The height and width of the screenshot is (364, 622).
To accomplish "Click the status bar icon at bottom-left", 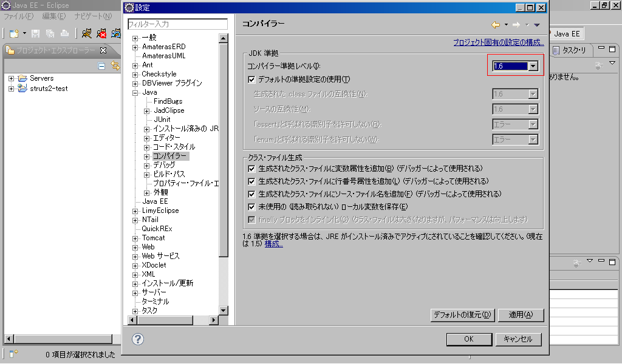I will point(13,353).
